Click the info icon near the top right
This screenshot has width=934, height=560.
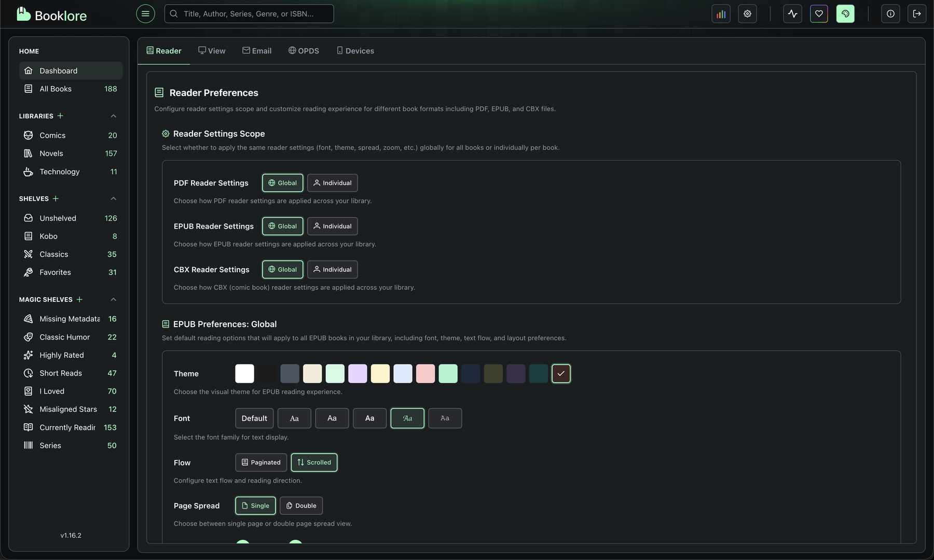point(890,13)
